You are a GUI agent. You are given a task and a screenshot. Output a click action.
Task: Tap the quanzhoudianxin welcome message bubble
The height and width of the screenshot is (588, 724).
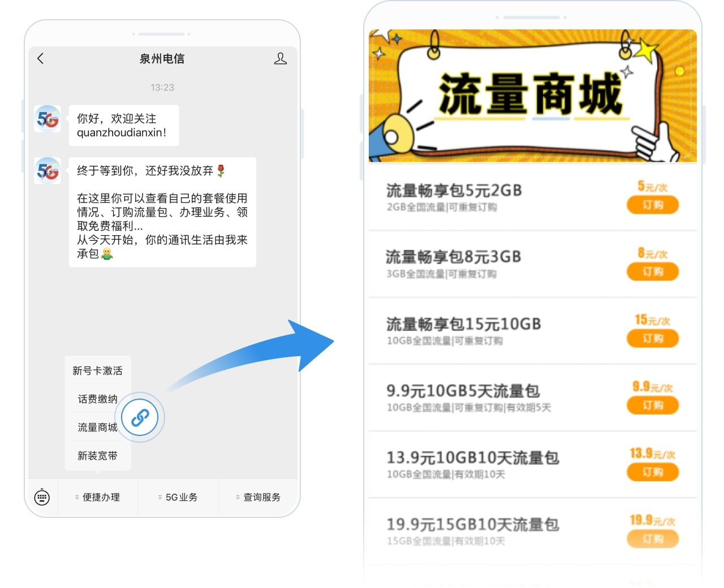pos(124,126)
